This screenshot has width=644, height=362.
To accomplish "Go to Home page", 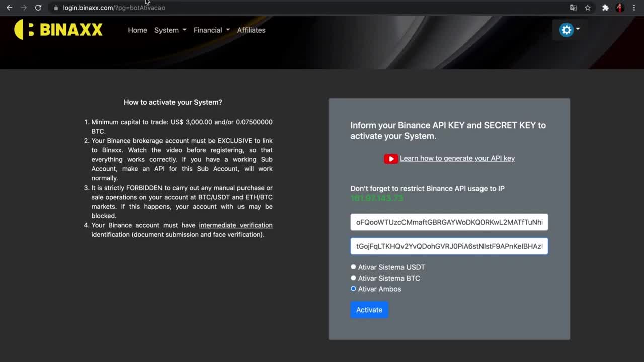I will [x=137, y=30].
